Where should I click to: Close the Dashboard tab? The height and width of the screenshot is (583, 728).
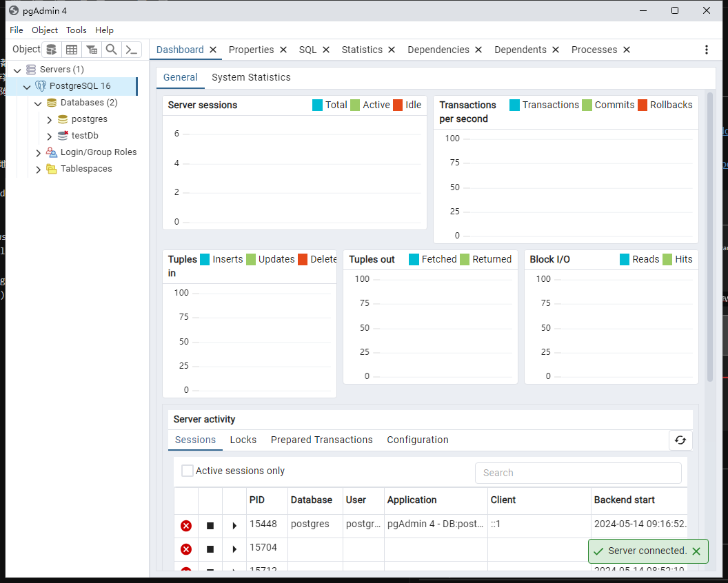(213, 50)
